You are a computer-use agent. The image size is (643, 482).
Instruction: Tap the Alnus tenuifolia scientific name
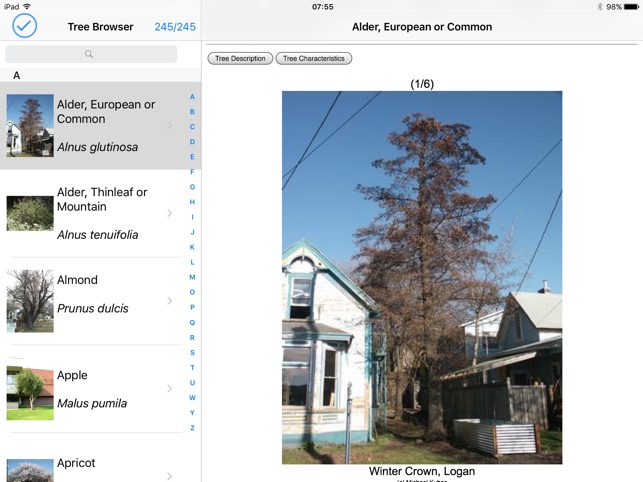(x=98, y=235)
